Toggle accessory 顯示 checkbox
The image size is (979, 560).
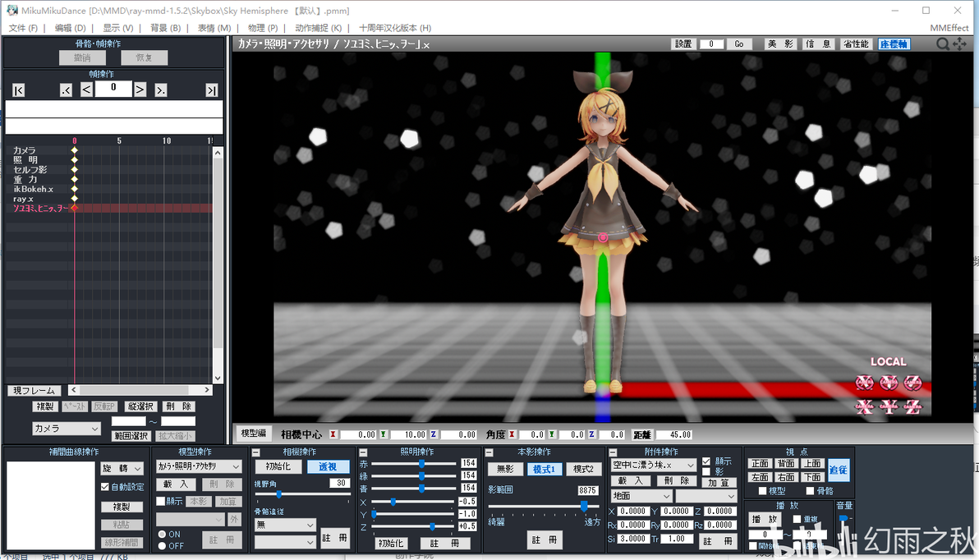pyautogui.click(x=706, y=461)
